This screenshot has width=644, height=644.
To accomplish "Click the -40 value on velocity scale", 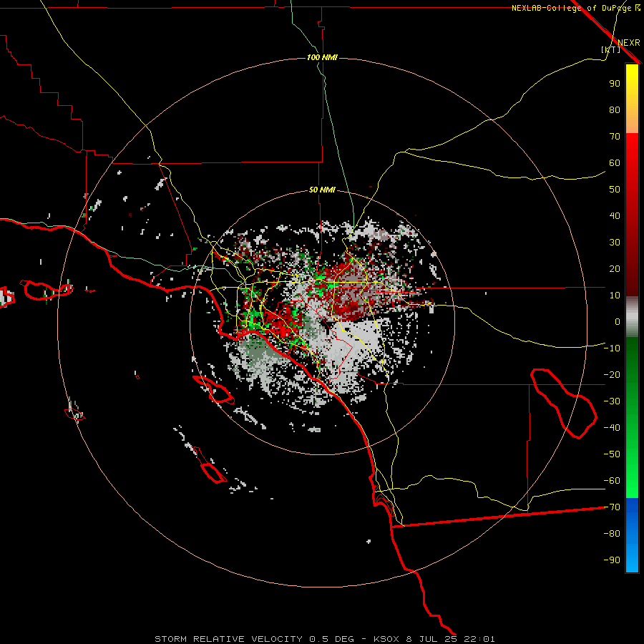I will pos(612,428).
